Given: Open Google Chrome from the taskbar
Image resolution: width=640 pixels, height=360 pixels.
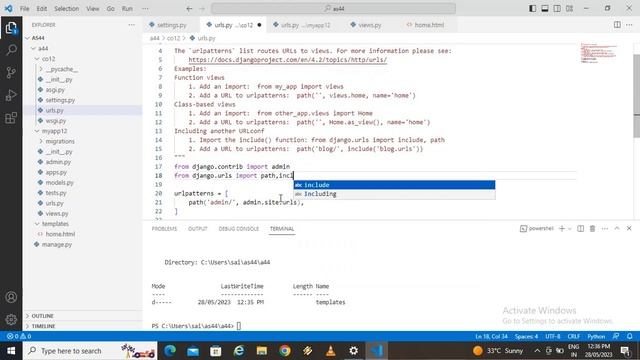Looking at the screenshot, I should coord(285,351).
